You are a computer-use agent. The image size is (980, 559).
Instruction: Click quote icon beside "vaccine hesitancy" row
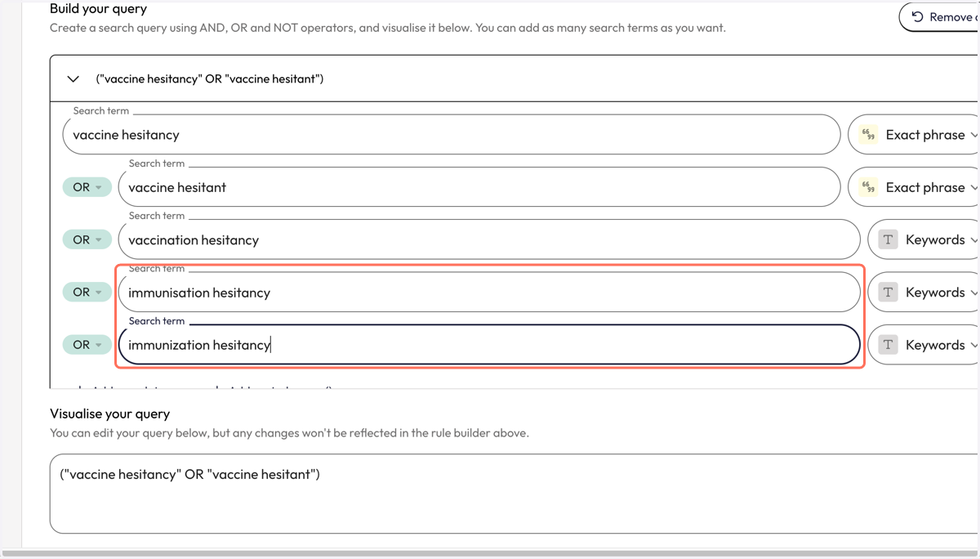click(x=868, y=135)
